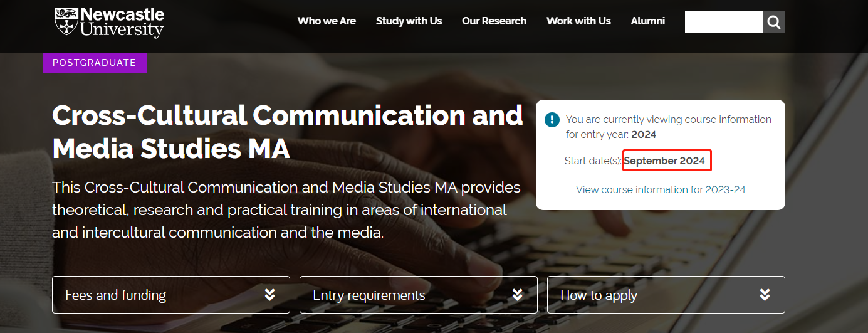The height and width of the screenshot is (333, 868).
Task: Go to Our Research section
Action: pos(494,21)
